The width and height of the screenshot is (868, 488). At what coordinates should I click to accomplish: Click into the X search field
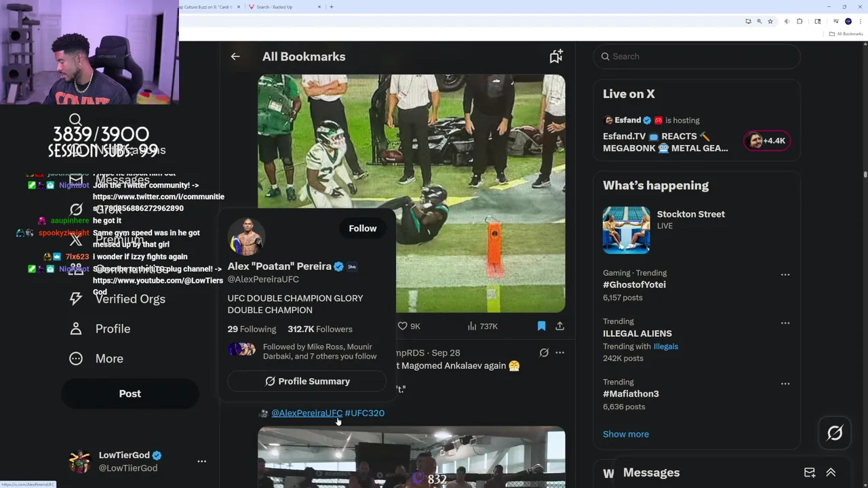tap(697, 57)
